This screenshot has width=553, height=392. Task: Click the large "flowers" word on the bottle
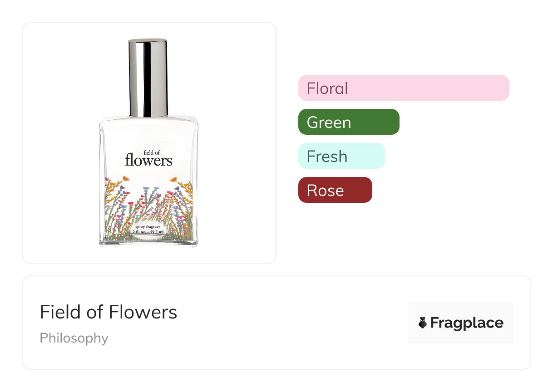pyautogui.click(x=148, y=161)
